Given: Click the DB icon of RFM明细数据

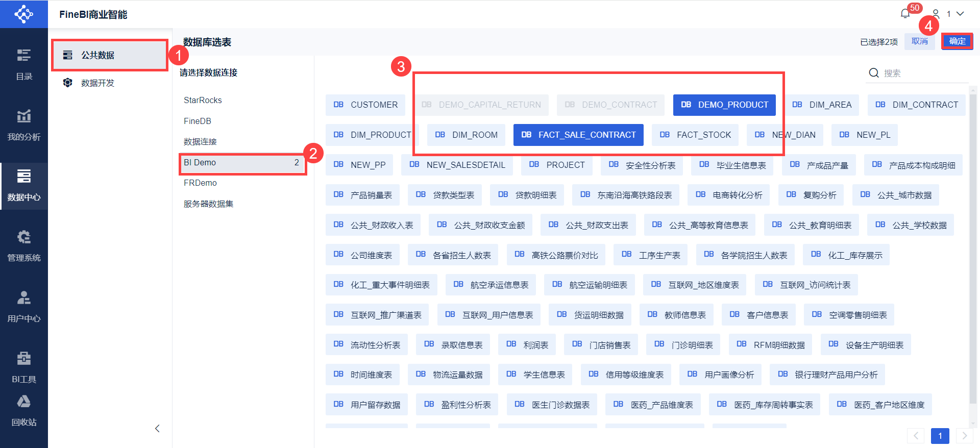Looking at the screenshot, I should (742, 344).
